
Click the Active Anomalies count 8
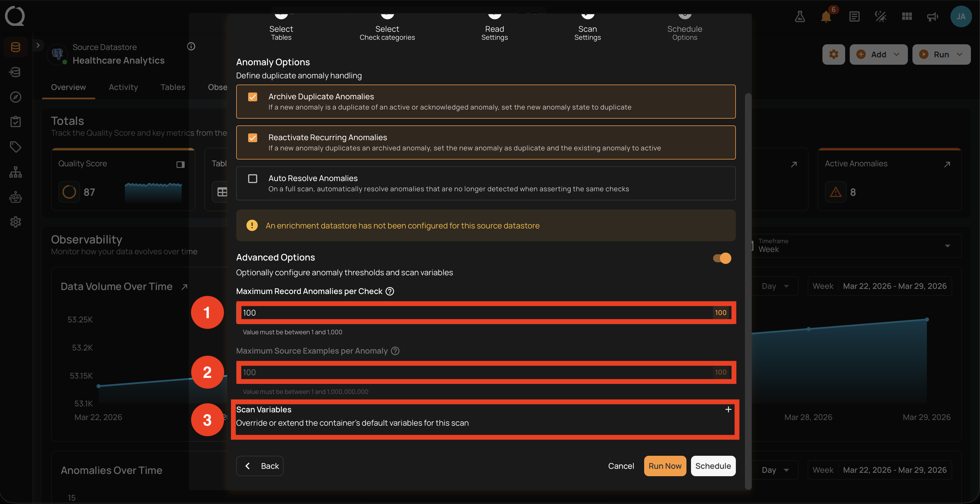853,192
